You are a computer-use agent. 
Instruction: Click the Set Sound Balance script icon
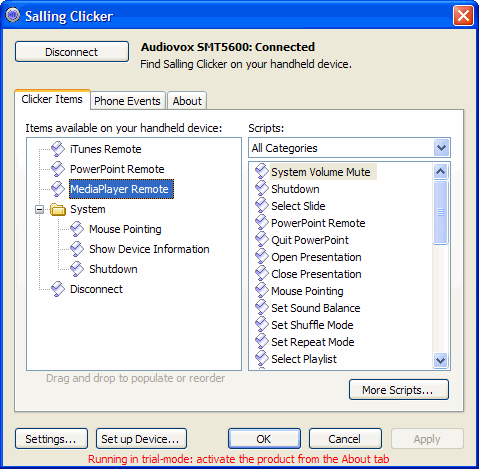point(262,307)
